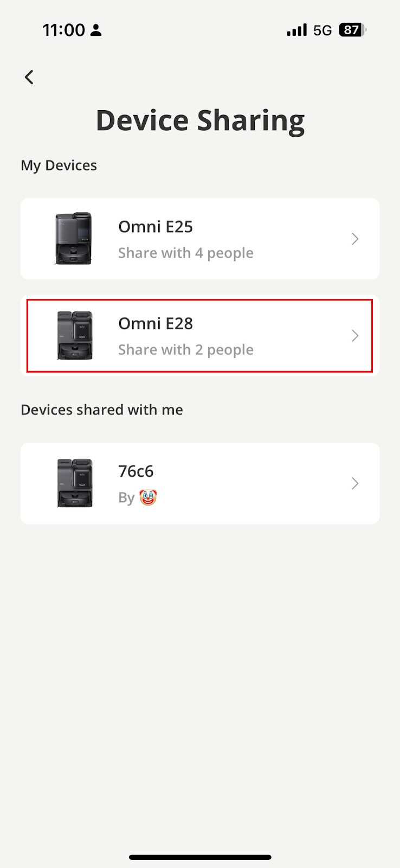Screen dimensions: 400x868
Task: Open the Omni E25 device name
Action: coord(156,227)
